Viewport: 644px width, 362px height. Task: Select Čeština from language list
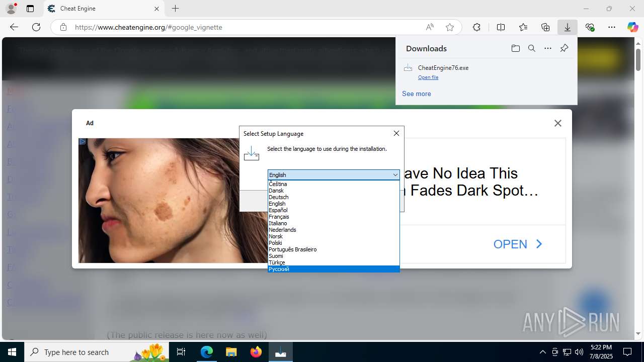[x=334, y=184]
